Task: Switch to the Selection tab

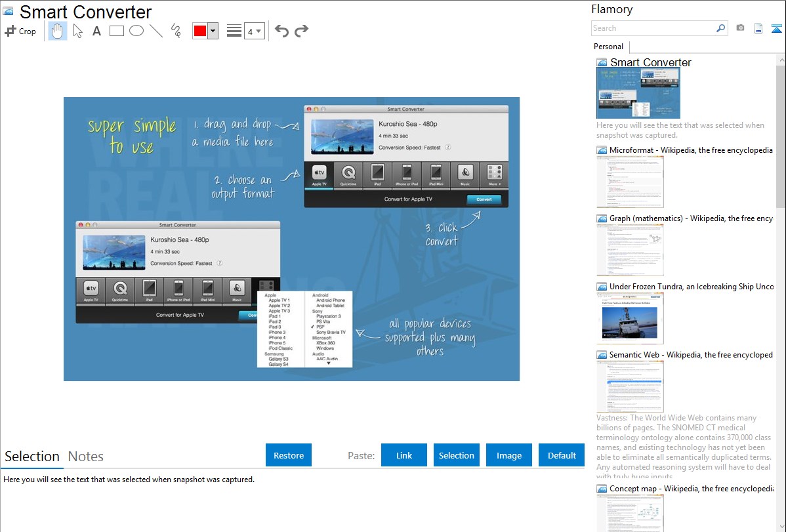Action: coord(32,457)
